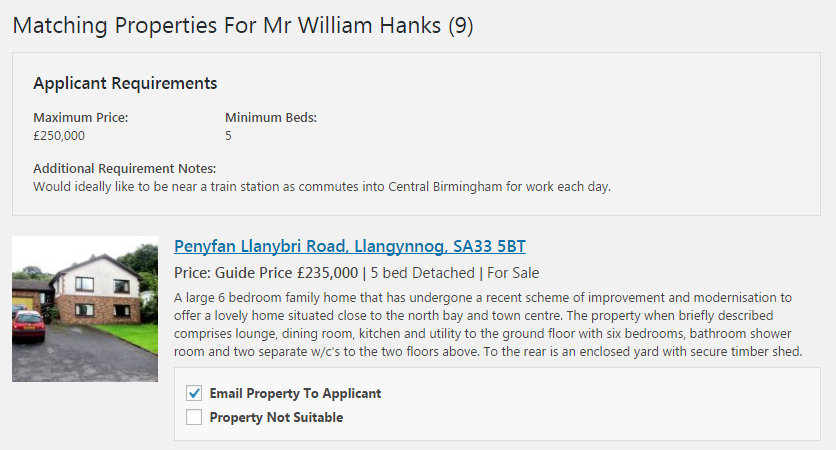Click the large 6 bedroom family home description
The height and width of the screenshot is (450, 836).
[x=488, y=324]
